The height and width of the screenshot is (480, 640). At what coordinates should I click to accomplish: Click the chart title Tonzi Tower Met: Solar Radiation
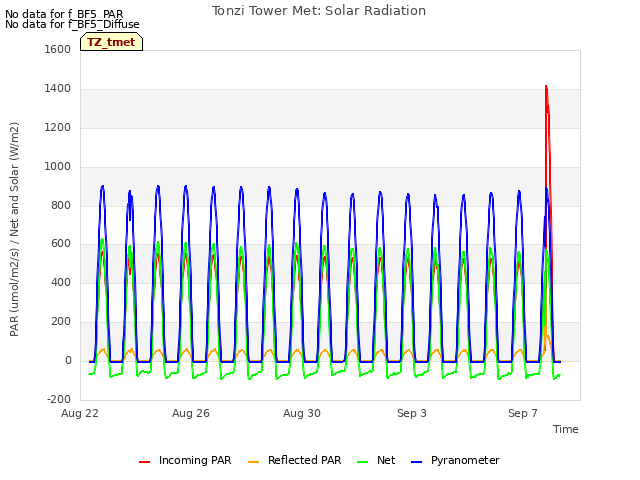coord(319,11)
